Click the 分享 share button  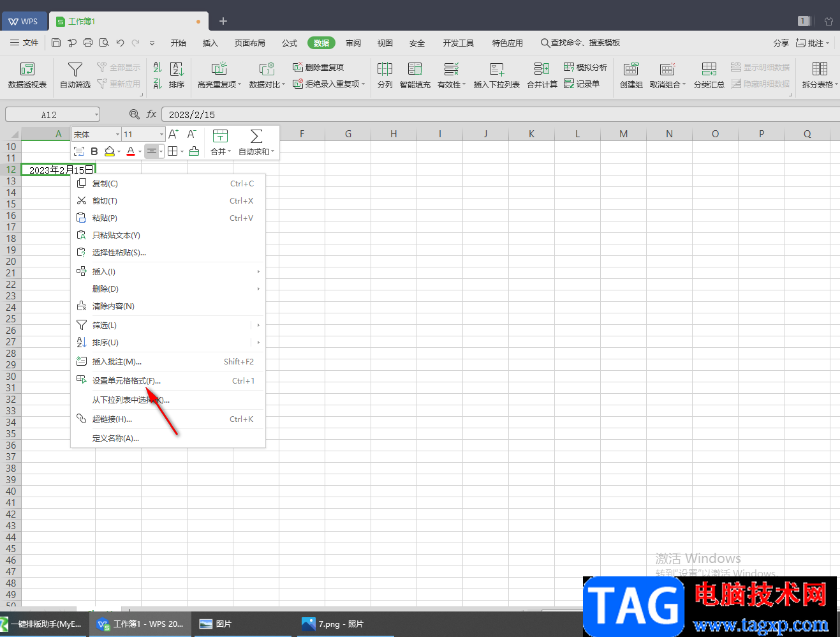coord(781,43)
